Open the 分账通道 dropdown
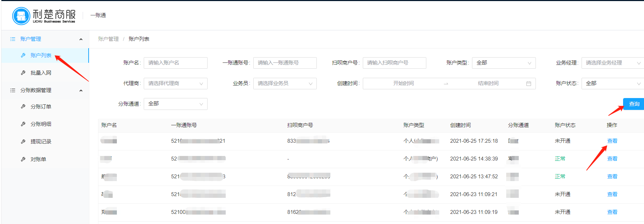 [175, 104]
